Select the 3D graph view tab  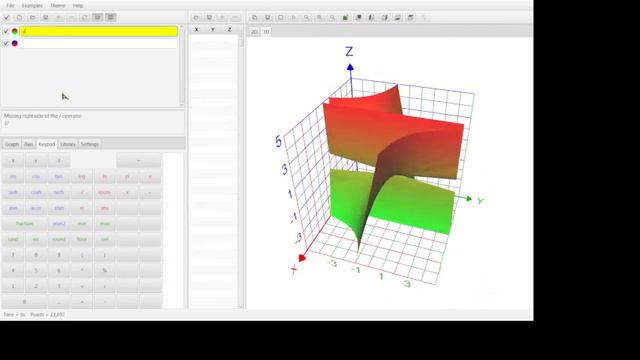pos(266,31)
